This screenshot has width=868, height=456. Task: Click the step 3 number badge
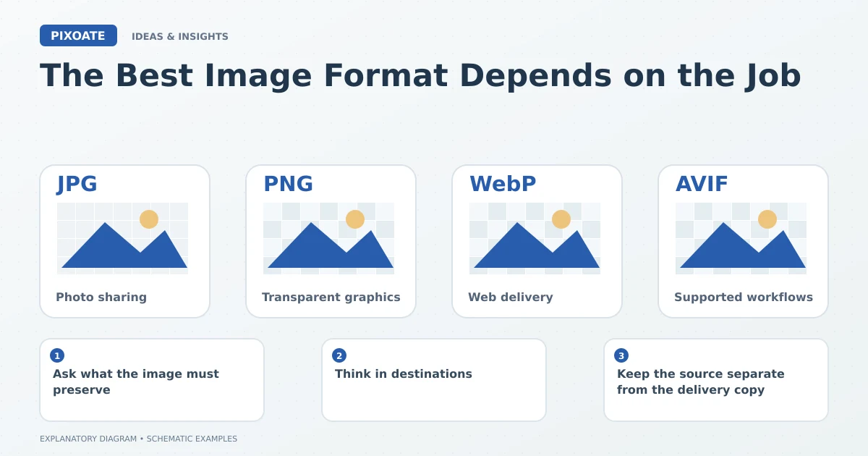coord(621,355)
